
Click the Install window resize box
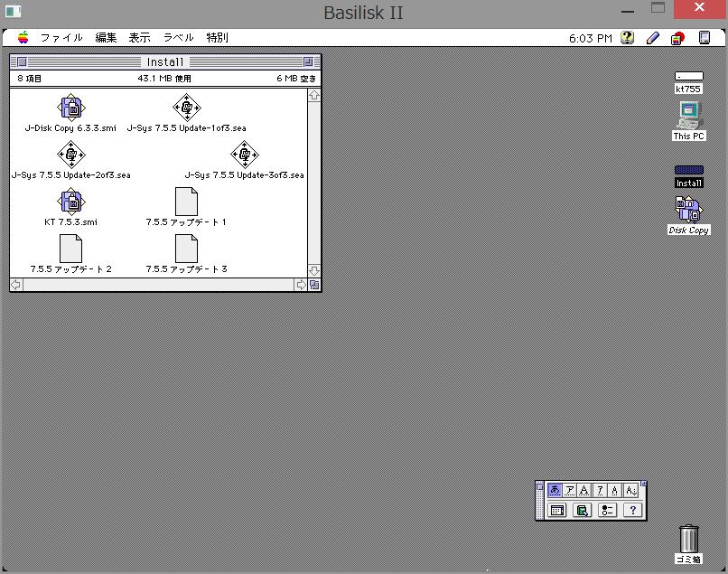click(314, 285)
